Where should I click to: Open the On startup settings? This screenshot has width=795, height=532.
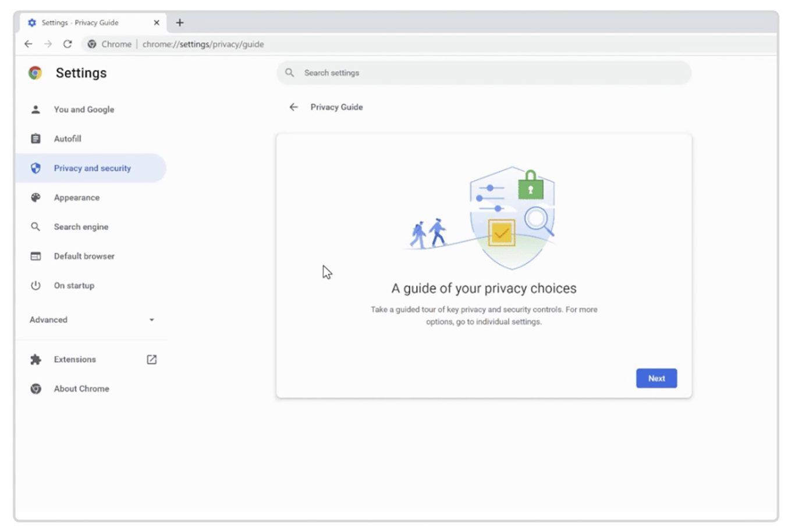tap(74, 286)
